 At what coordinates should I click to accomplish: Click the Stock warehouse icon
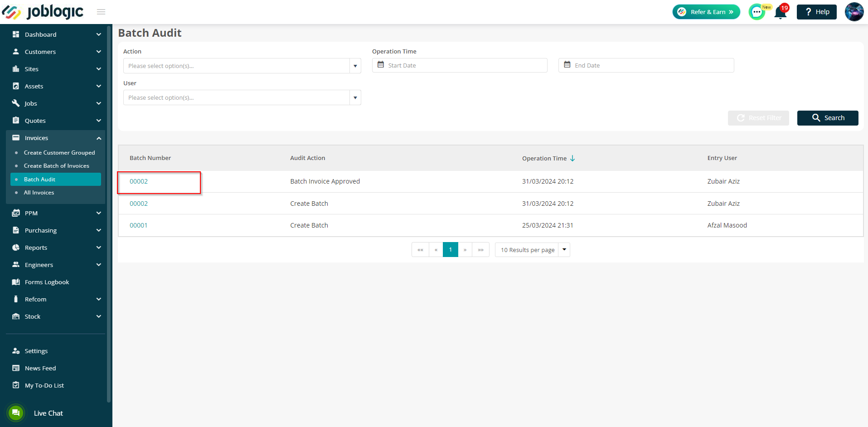tap(16, 316)
